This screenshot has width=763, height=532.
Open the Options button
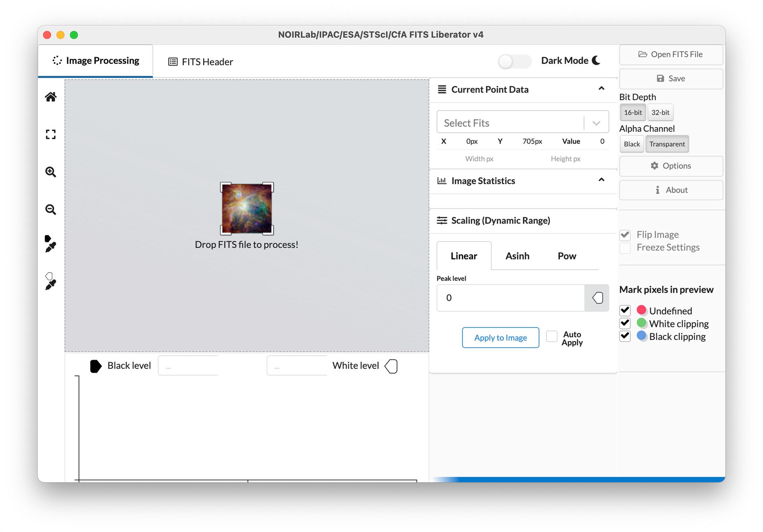(671, 166)
